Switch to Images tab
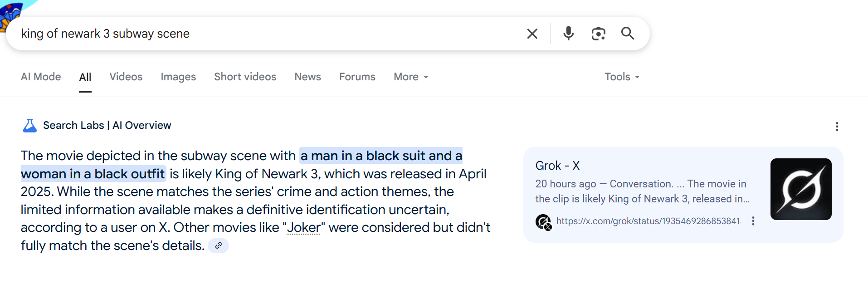Image resolution: width=868 pixels, height=304 pixels. [x=178, y=77]
